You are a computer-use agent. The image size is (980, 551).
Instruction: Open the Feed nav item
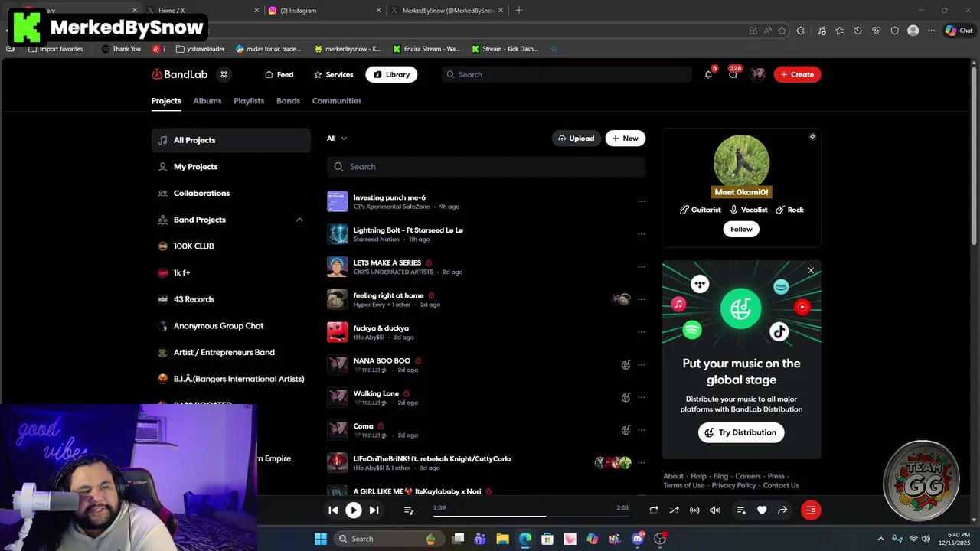(x=279, y=74)
